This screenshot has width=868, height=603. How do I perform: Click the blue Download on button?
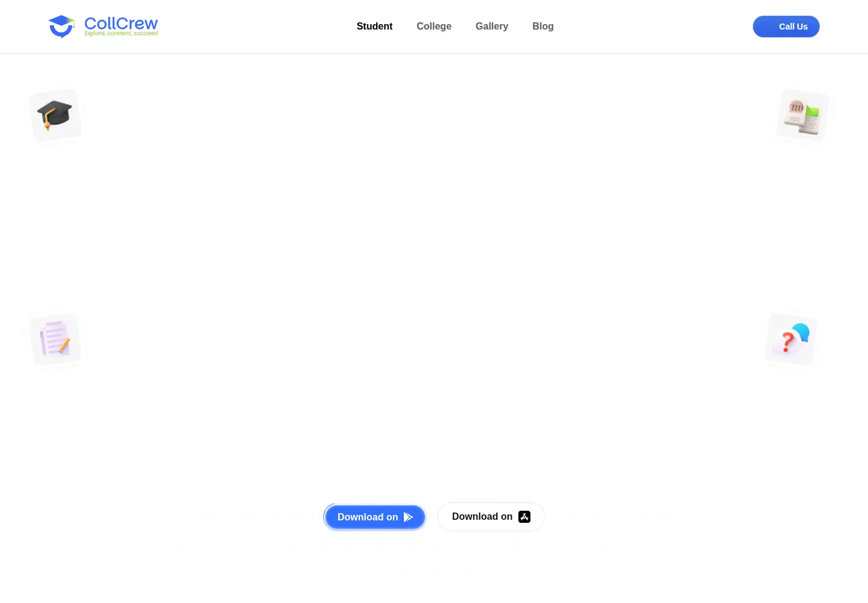point(375,517)
